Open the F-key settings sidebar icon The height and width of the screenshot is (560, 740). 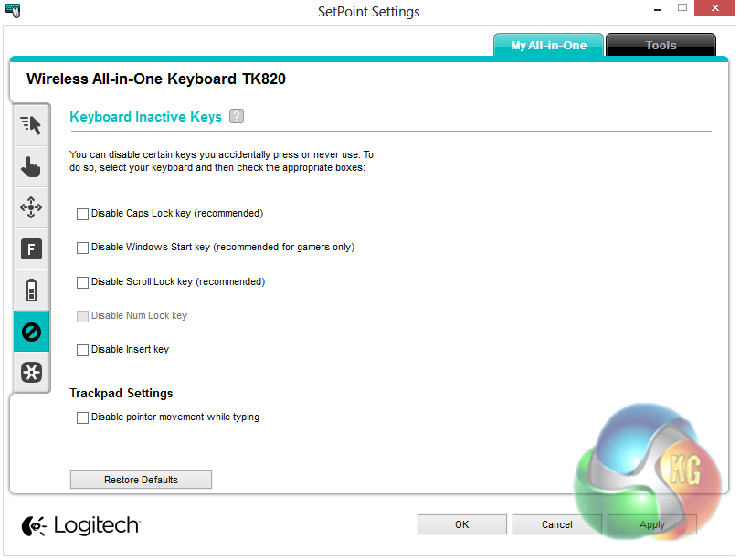31,249
